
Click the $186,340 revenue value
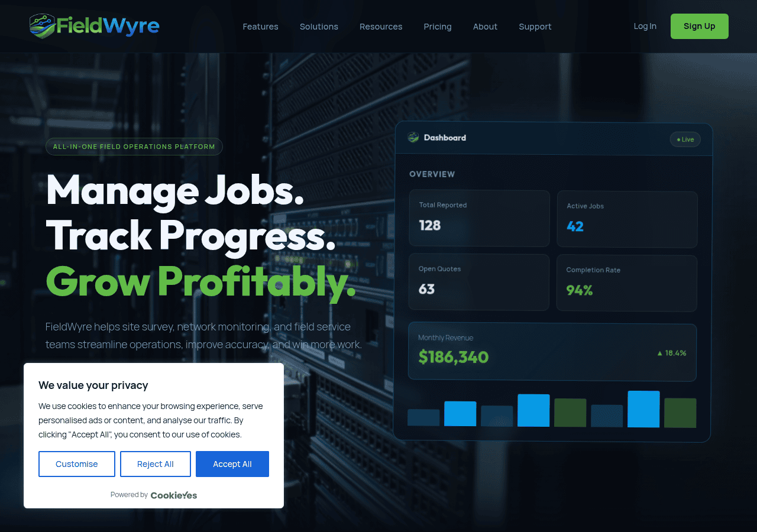click(454, 357)
